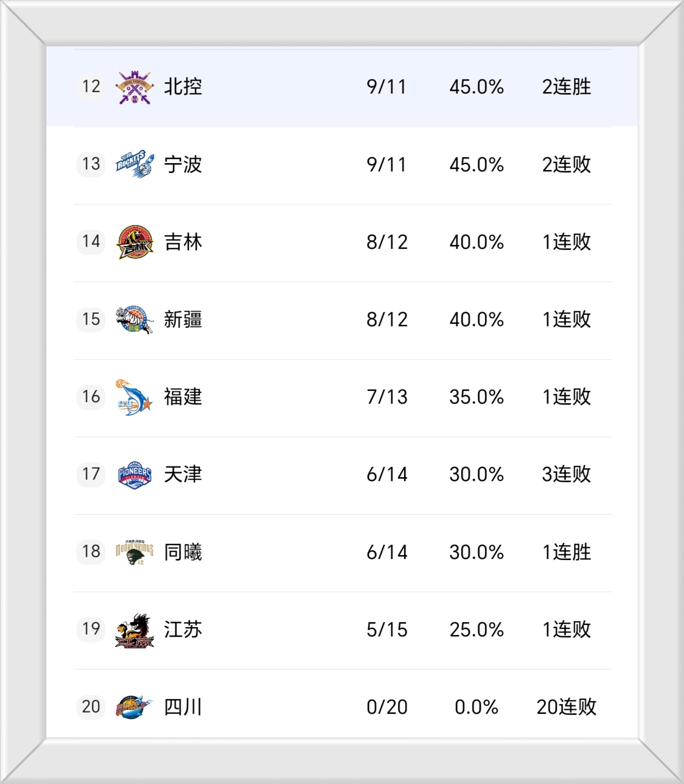This screenshot has width=684, height=784.
Task: Open the Nanjing Monkey Kings logo
Action: click(x=135, y=552)
